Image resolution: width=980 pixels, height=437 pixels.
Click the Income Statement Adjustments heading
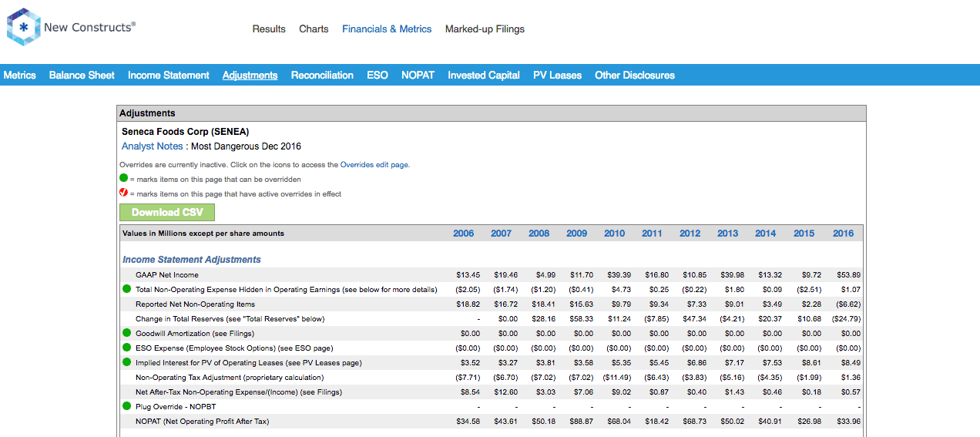pyautogui.click(x=192, y=260)
